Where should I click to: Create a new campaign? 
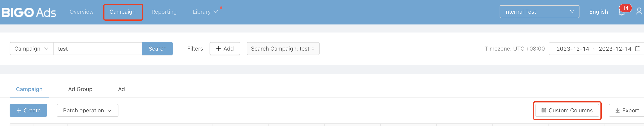(x=28, y=110)
